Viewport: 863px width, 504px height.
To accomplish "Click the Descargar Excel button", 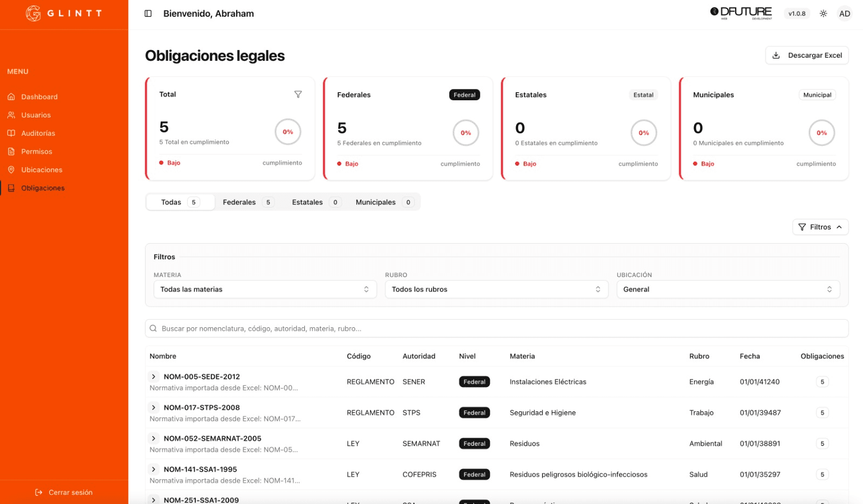I will (807, 55).
